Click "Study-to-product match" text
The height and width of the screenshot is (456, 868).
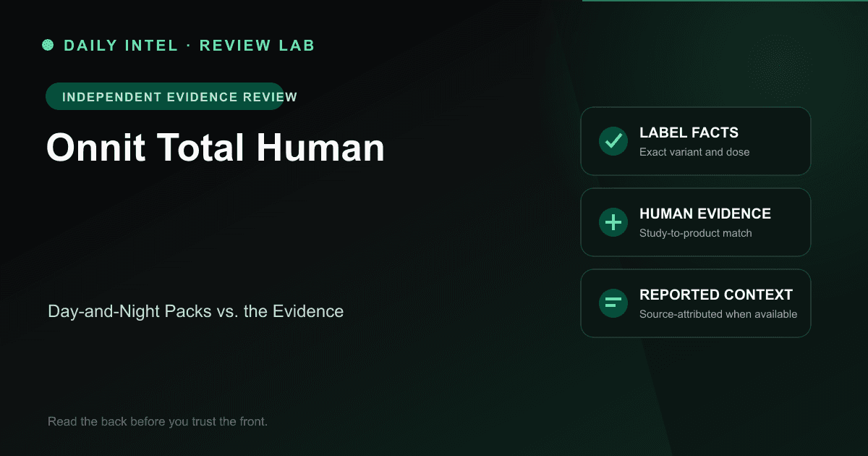click(x=696, y=233)
